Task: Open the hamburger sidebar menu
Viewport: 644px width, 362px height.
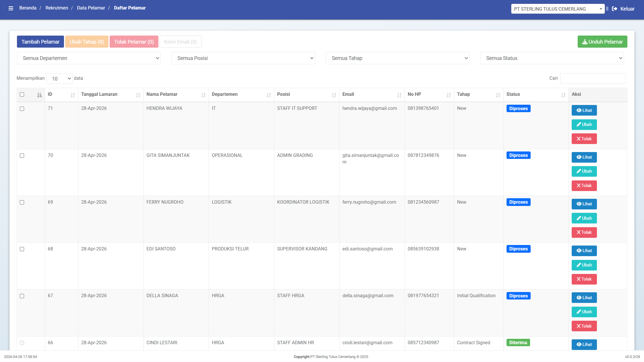Action: [11, 8]
